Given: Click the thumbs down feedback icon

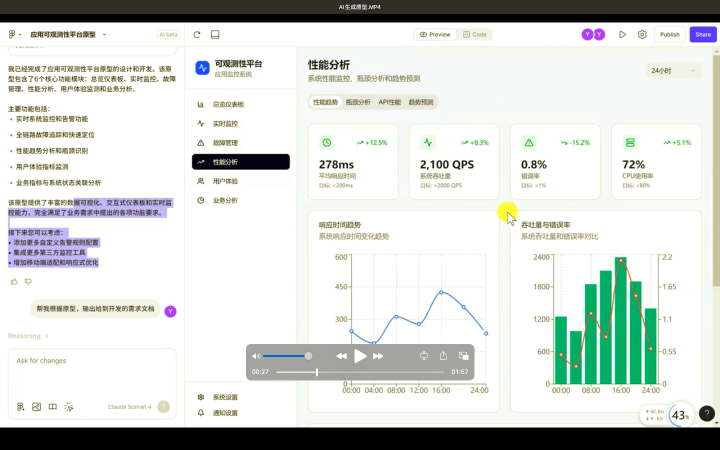Looking at the screenshot, I should tap(28, 282).
